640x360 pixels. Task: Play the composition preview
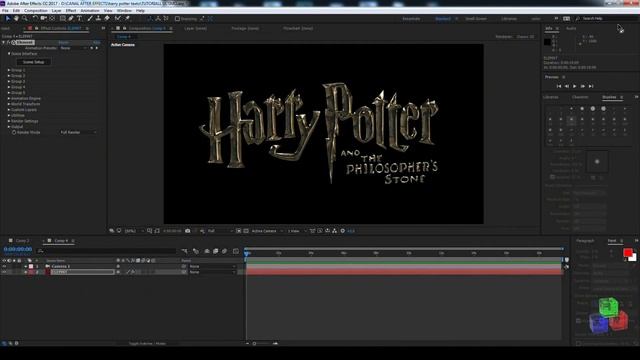[x=575, y=86]
